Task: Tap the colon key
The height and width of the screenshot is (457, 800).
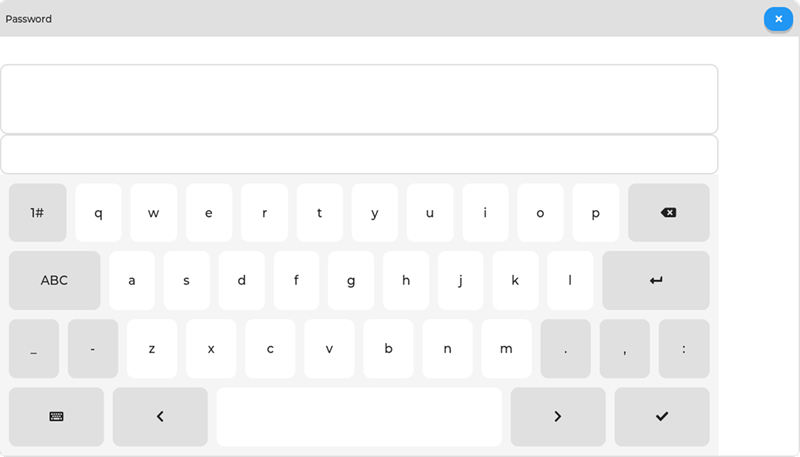Action: (x=684, y=348)
